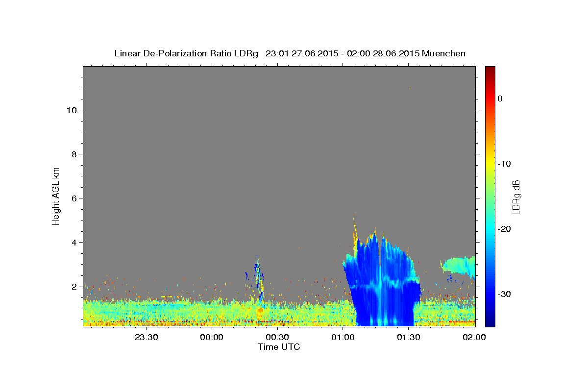Click the 00:30 time tick label
The width and height of the screenshot is (588, 392).
pyautogui.click(x=277, y=337)
